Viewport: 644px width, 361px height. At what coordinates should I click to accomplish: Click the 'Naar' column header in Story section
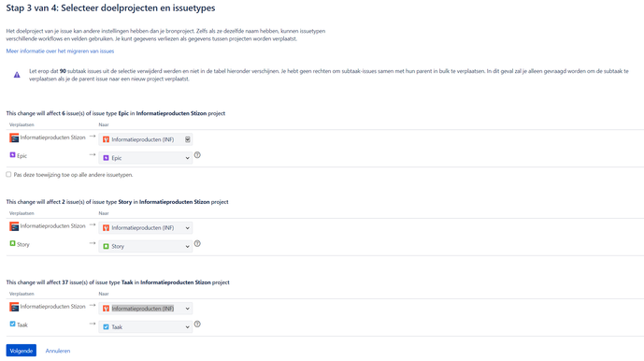104,213
